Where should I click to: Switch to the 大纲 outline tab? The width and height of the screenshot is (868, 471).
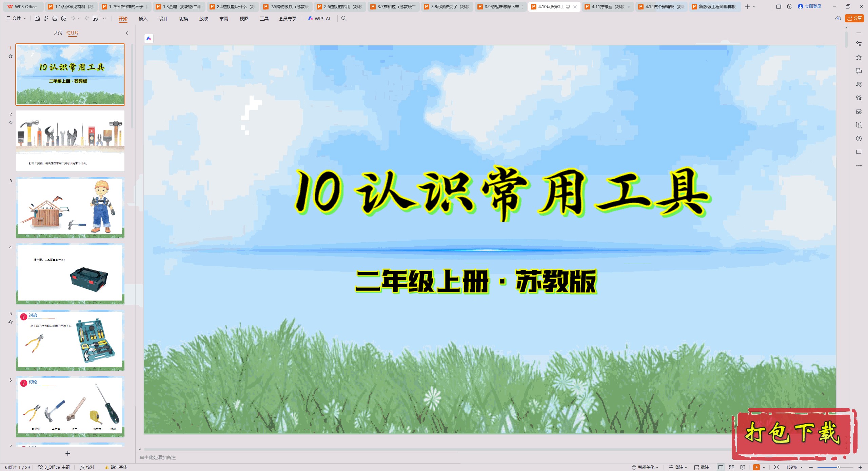[x=58, y=33]
